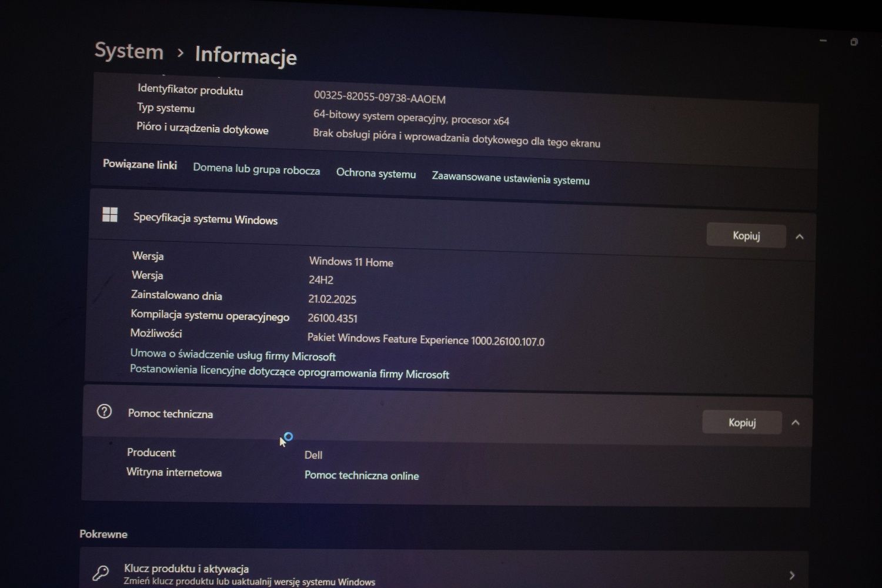Click chevron arrow on Klucz produktu row
This screenshot has height=588, width=882.
click(x=792, y=575)
